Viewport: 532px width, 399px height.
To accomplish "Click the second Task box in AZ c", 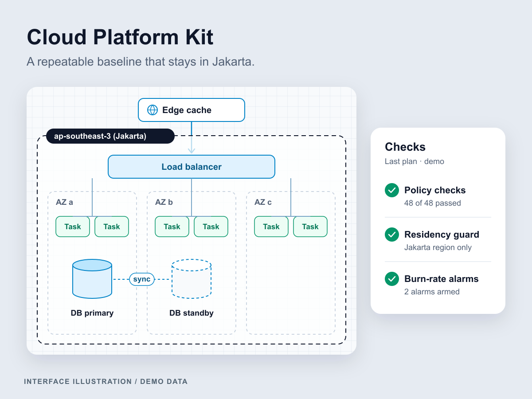I will (x=310, y=227).
